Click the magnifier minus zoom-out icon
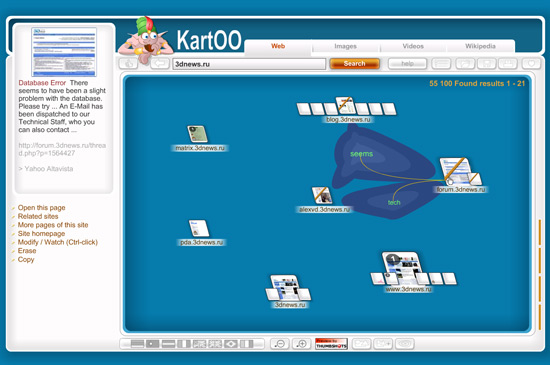550x365 pixels. click(x=280, y=344)
